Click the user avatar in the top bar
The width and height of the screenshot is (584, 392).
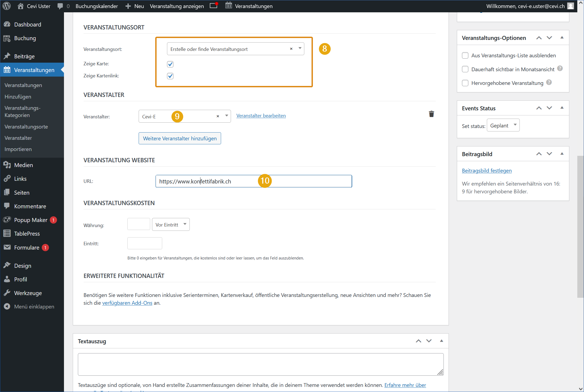[571, 6]
